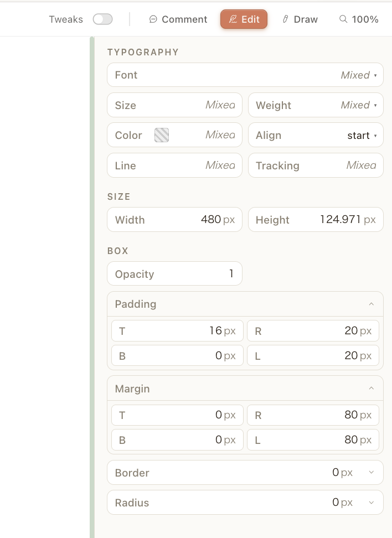
Task: Click the Edit pencil icon
Action: click(x=233, y=19)
